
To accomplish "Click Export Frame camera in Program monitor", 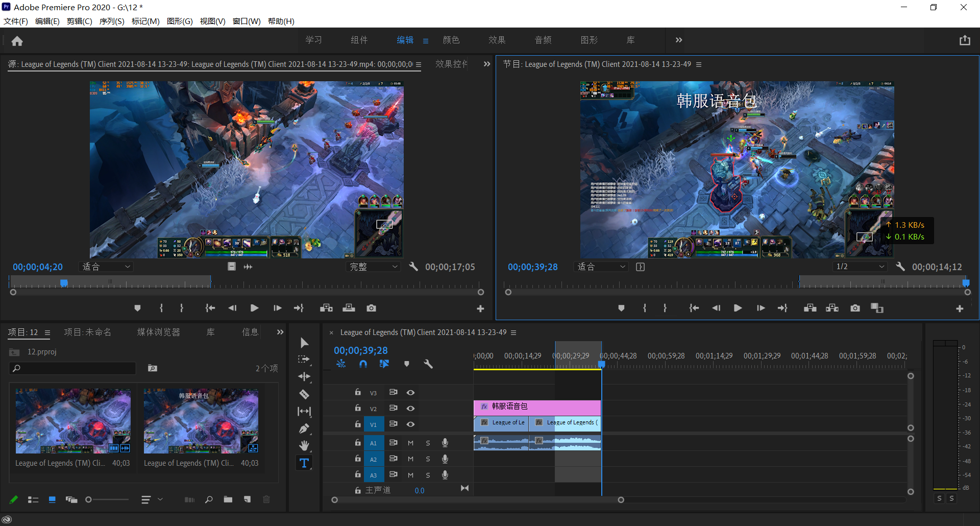I will (x=855, y=308).
